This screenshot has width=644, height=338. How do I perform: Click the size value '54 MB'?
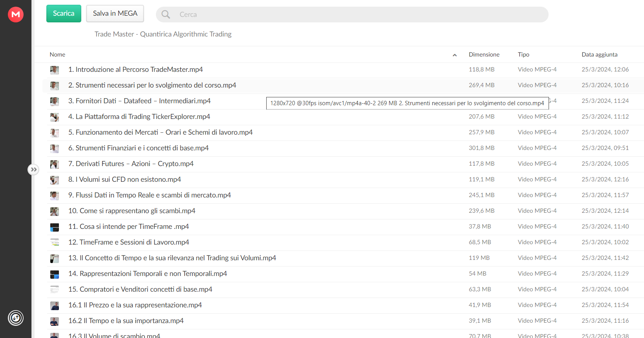(478, 274)
